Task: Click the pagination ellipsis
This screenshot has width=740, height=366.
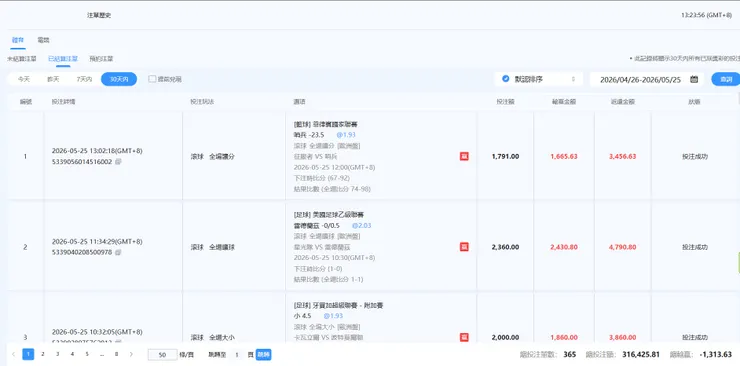Action: pos(101,354)
